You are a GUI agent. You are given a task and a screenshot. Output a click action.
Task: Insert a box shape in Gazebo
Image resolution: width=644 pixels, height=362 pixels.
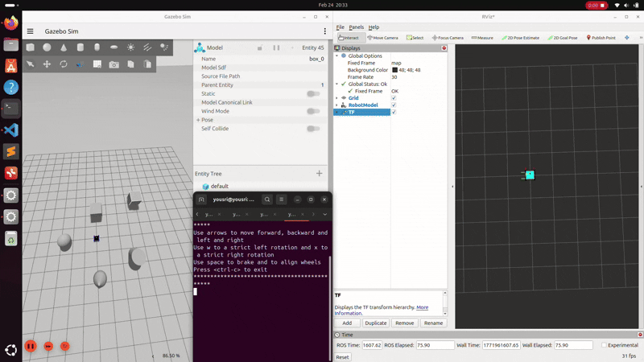(31, 47)
